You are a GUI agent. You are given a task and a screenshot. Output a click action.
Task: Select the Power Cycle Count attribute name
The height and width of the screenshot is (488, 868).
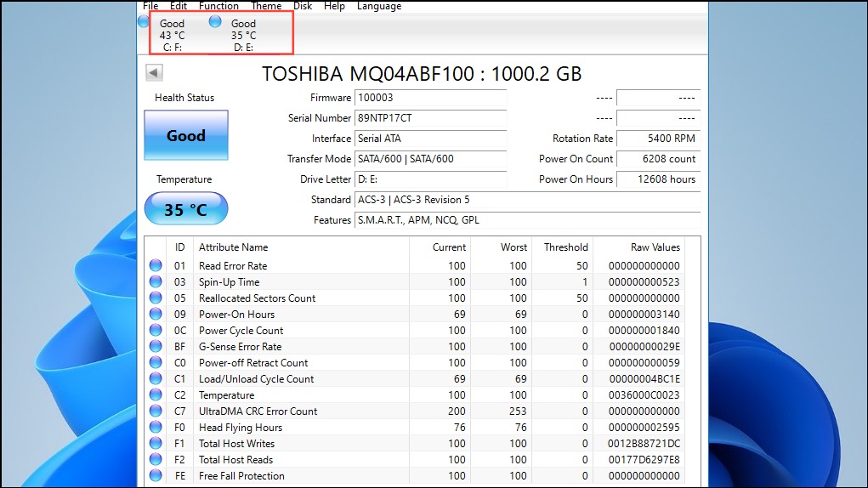[x=241, y=331]
